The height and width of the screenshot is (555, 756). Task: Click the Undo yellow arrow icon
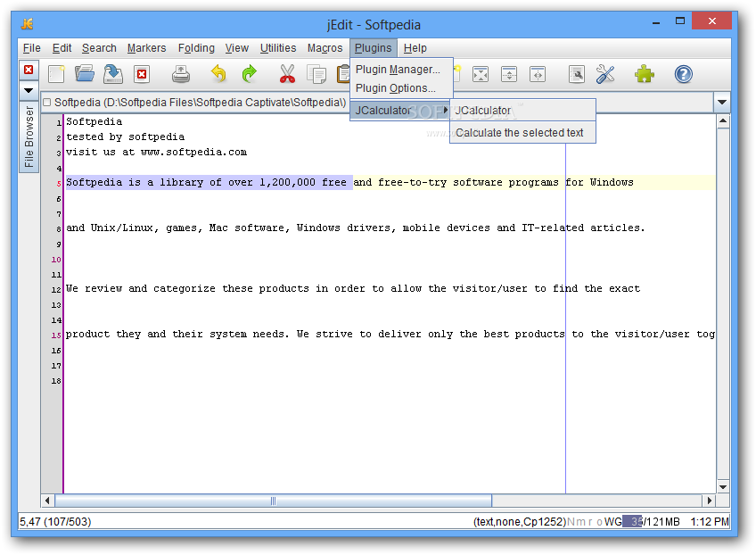[219, 74]
